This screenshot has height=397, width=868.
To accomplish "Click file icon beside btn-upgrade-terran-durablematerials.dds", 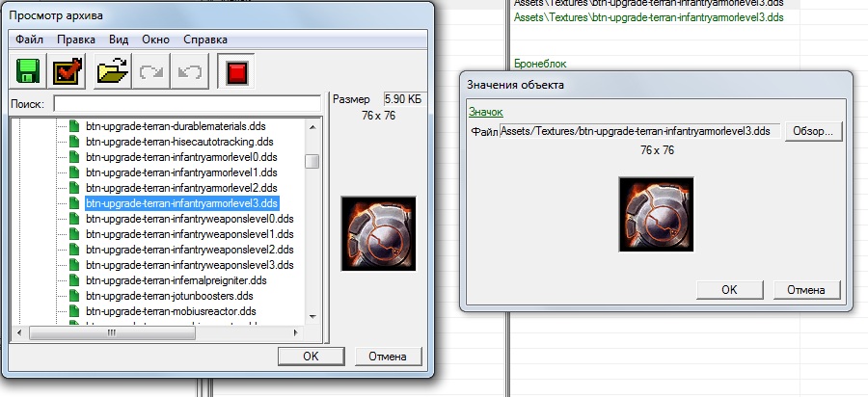I will coord(74,126).
